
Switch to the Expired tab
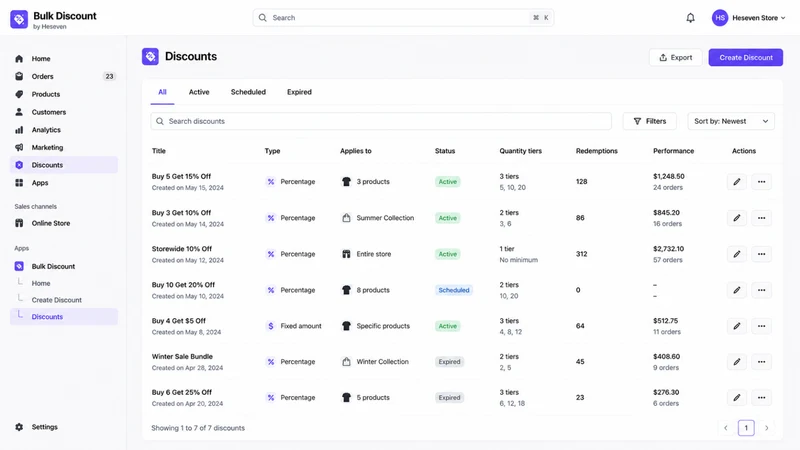pos(299,92)
